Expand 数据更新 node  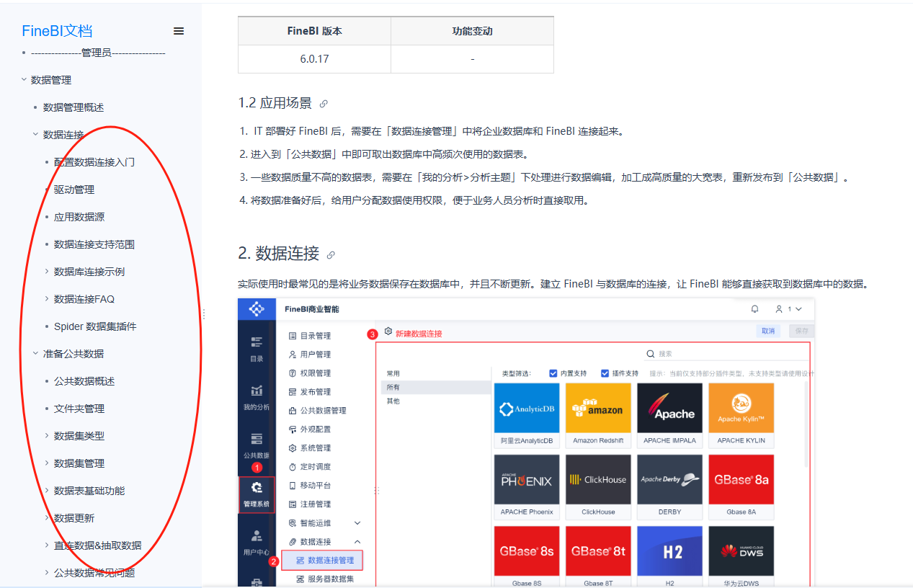[48, 518]
